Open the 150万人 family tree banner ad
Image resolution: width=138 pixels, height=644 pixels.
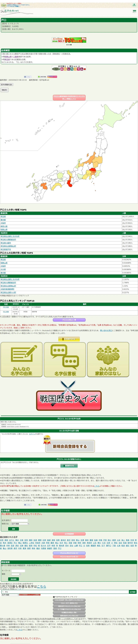tap(69, 40)
